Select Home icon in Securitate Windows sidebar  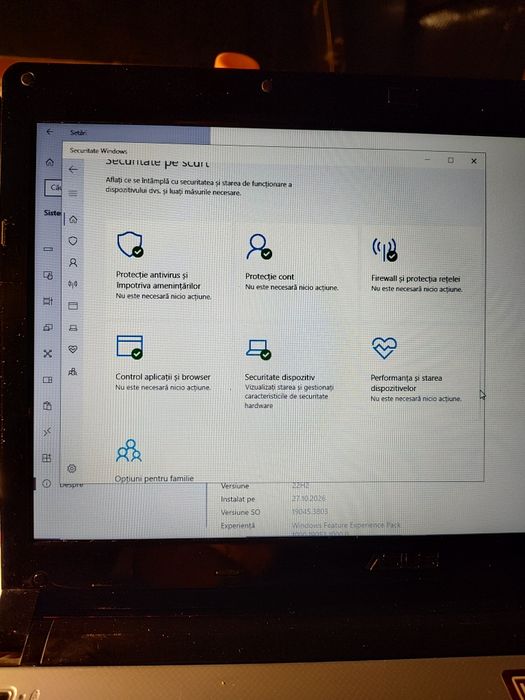click(x=73, y=219)
